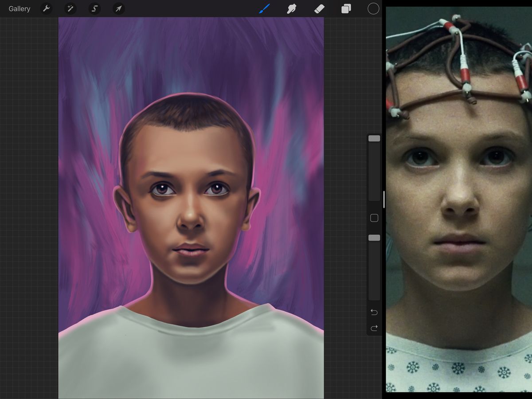The image size is (532, 399).
Task: Tap the brush opacity slider handle
Action: click(x=374, y=238)
